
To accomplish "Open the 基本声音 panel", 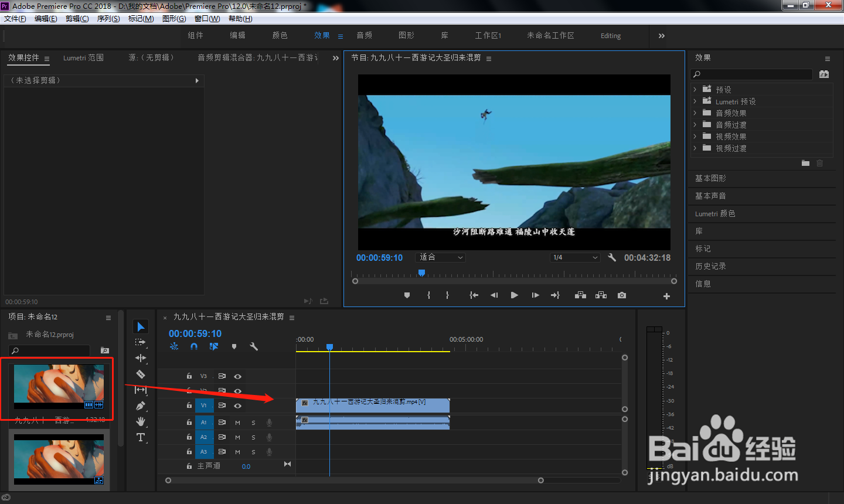I will pos(710,196).
